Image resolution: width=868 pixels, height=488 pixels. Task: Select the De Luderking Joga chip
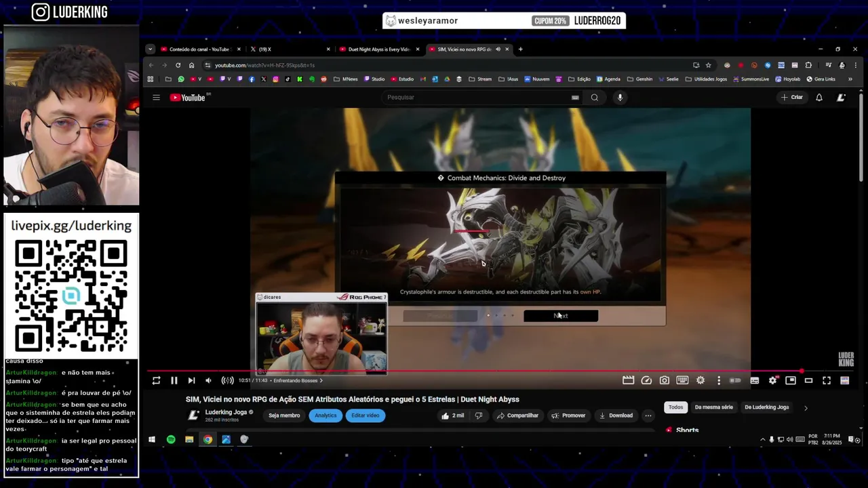point(767,407)
